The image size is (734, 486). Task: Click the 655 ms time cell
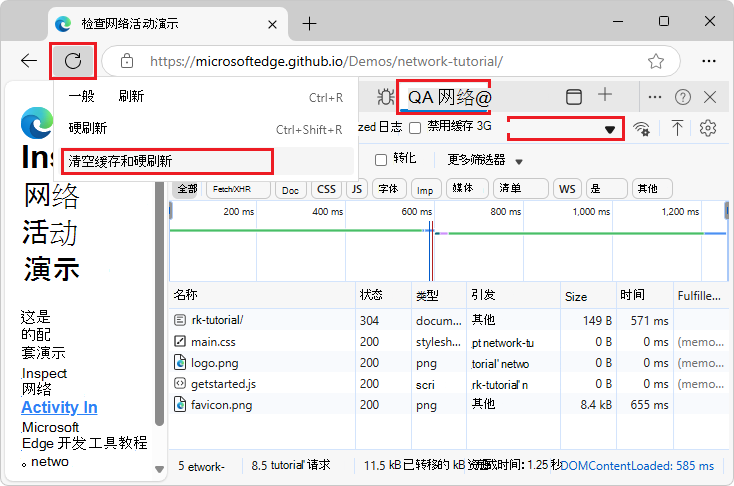(649, 405)
